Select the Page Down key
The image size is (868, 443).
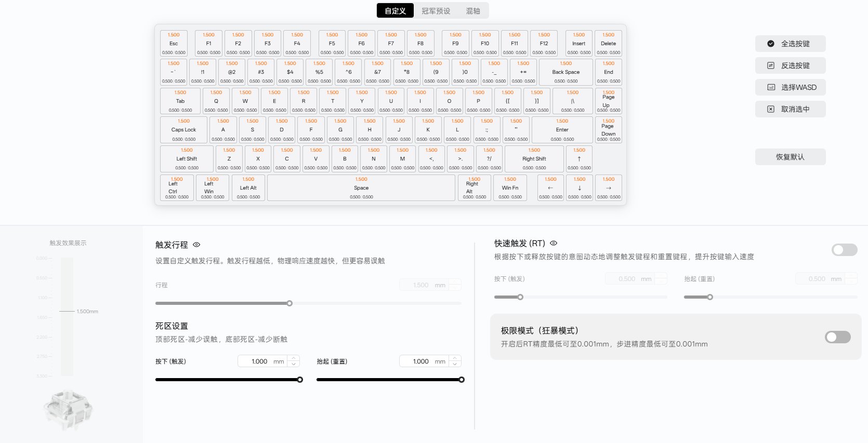tap(608, 130)
